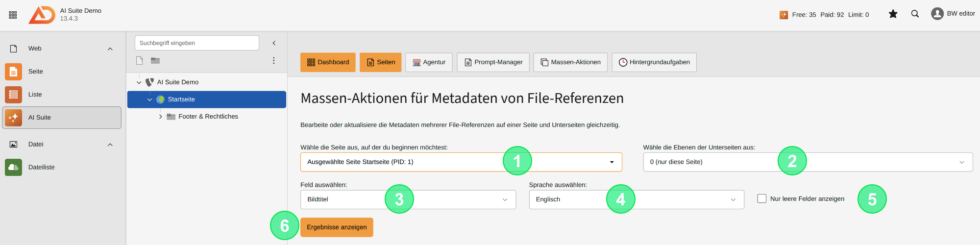Collapse the Web module group

[x=110, y=49]
